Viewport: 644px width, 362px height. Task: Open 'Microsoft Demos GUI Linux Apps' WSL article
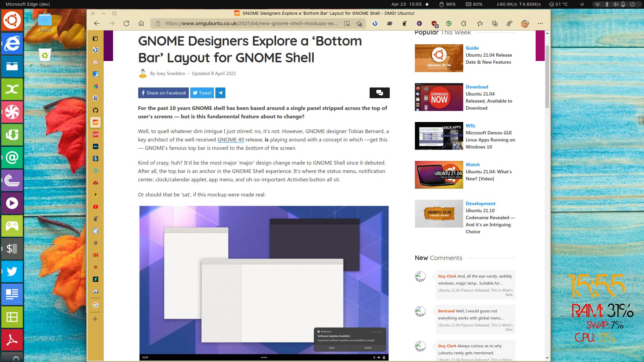click(490, 140)
